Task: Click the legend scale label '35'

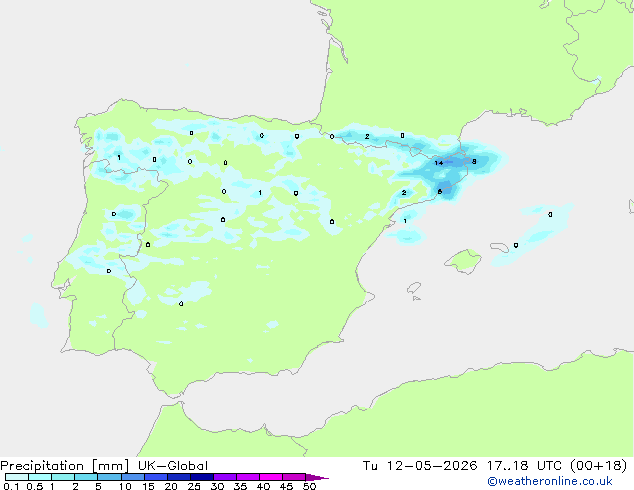Action: (x=240, y=486)
